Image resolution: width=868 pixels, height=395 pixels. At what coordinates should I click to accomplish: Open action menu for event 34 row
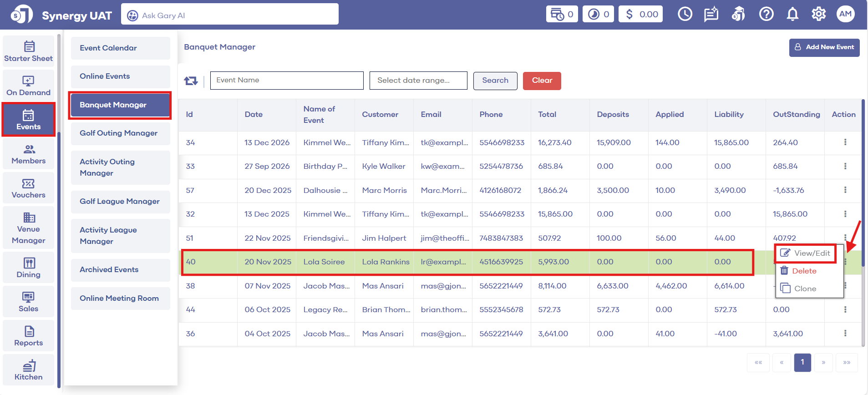coord(845,142)
